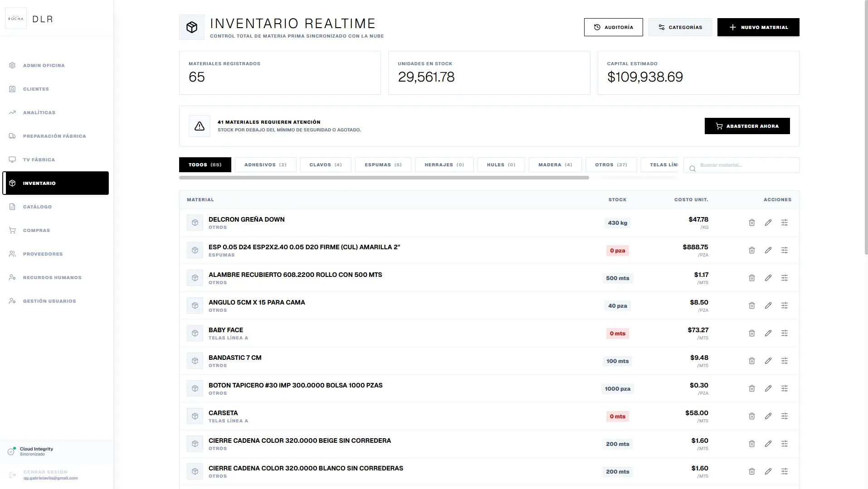This screenshot has width=868, height=489.
Task: Click the Nuevo Material button
Action: [758, 27]
